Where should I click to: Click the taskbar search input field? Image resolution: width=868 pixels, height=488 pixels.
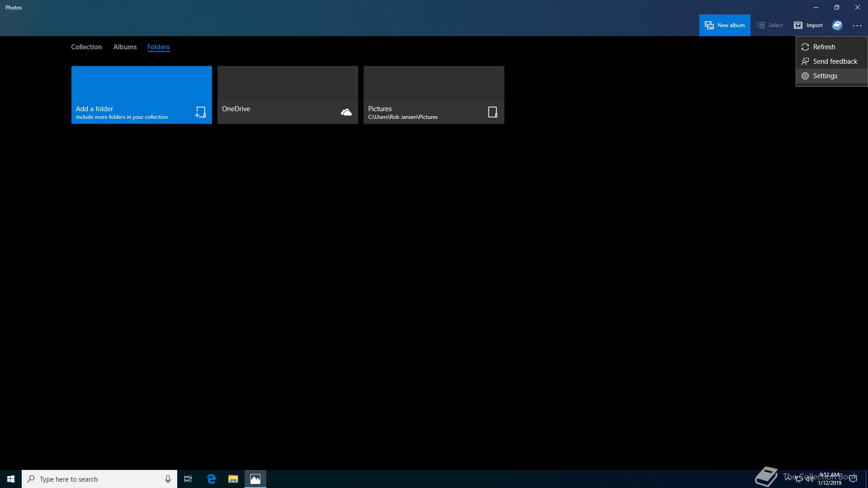(95, 479)
